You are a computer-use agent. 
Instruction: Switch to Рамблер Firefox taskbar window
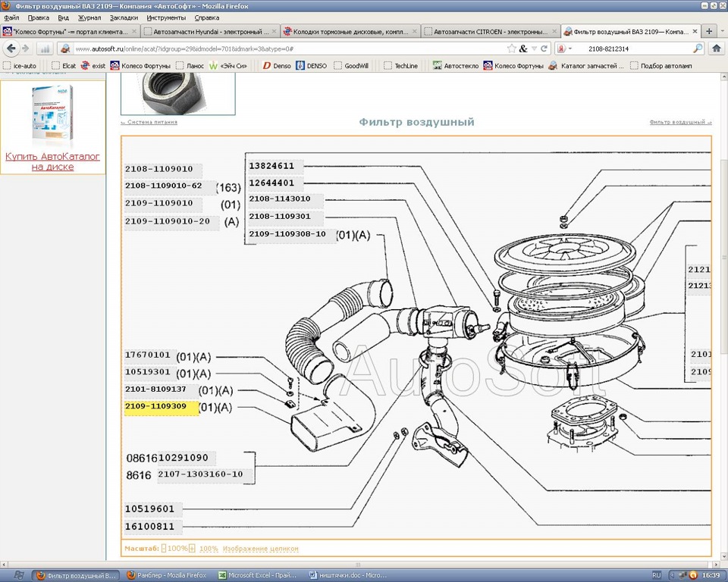[x=167, y=575]
